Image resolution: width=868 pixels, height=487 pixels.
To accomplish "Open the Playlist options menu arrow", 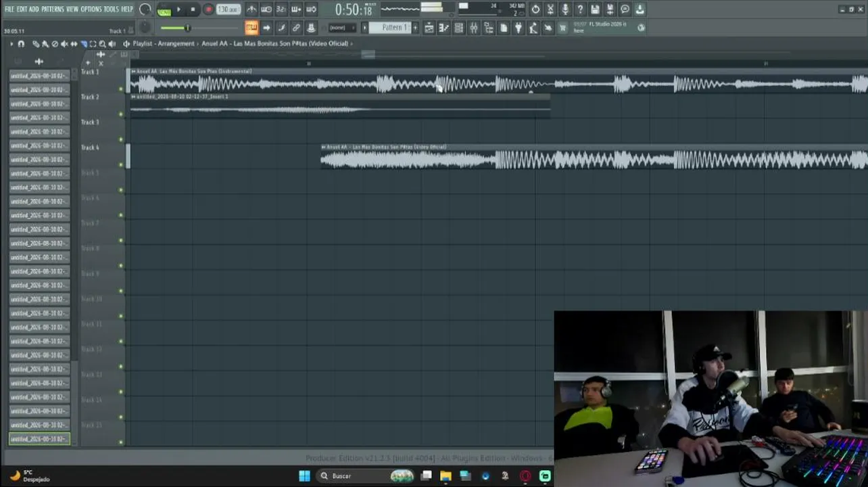I will (x=11, y=44).
